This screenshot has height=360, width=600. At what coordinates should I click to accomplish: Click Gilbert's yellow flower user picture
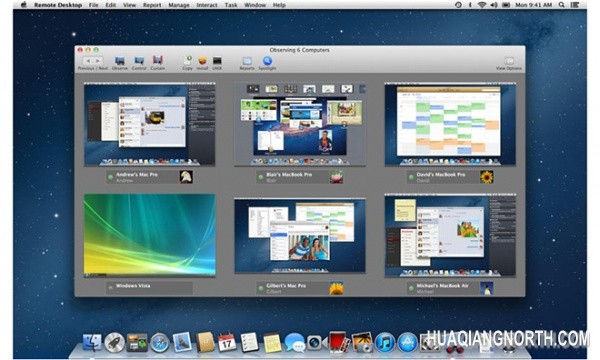coord(336,288)
